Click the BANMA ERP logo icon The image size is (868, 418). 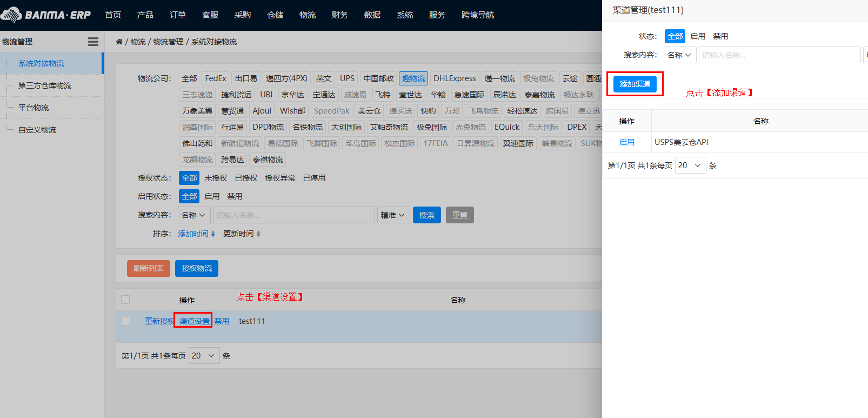tap(12, 15)
